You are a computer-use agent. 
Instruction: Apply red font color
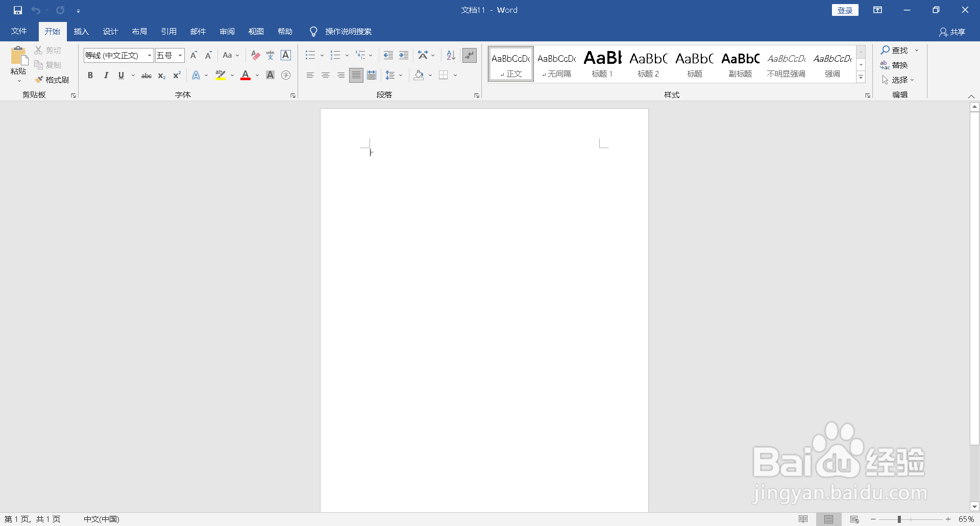tap(246, 76)
